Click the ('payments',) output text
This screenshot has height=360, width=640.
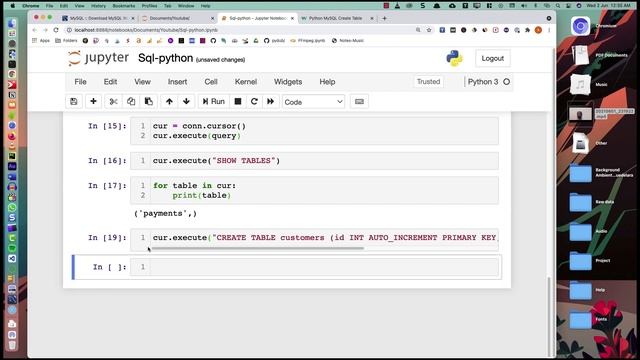tap(165, 213)
